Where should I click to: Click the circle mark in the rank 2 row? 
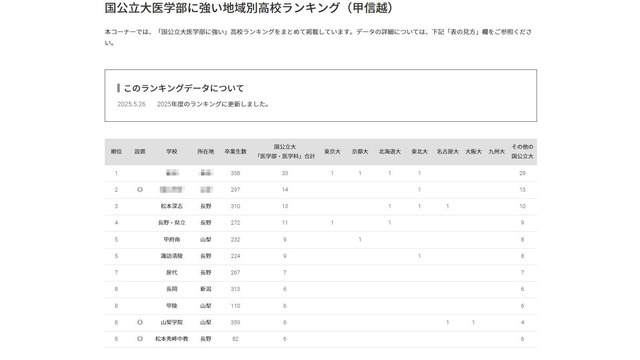click(x=140, y=190)
